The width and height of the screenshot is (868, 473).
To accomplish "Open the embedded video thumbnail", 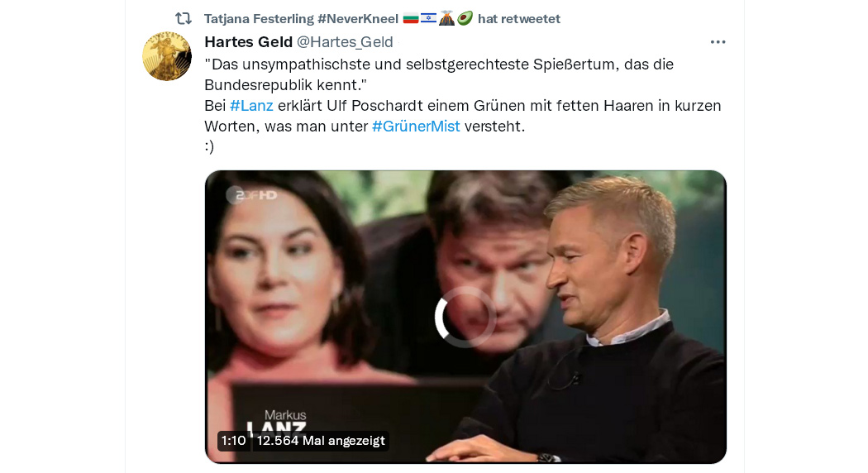I will (x=465, y=317).
